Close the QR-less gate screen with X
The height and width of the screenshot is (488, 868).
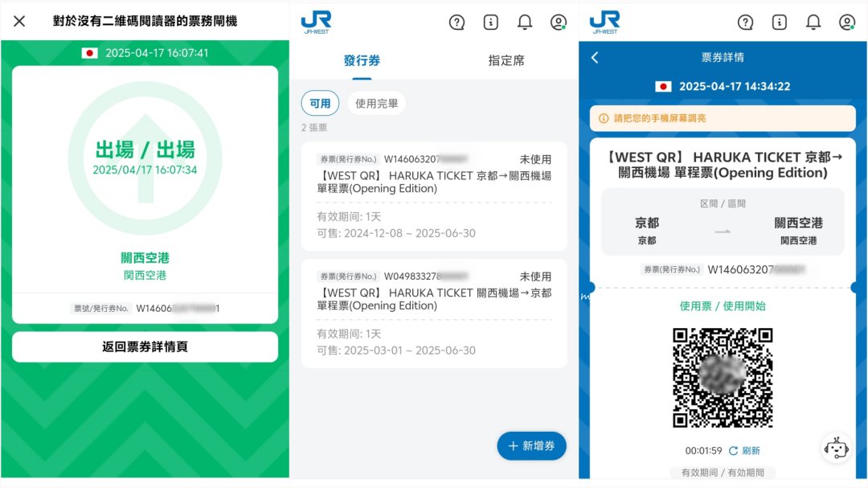(19, 22)
